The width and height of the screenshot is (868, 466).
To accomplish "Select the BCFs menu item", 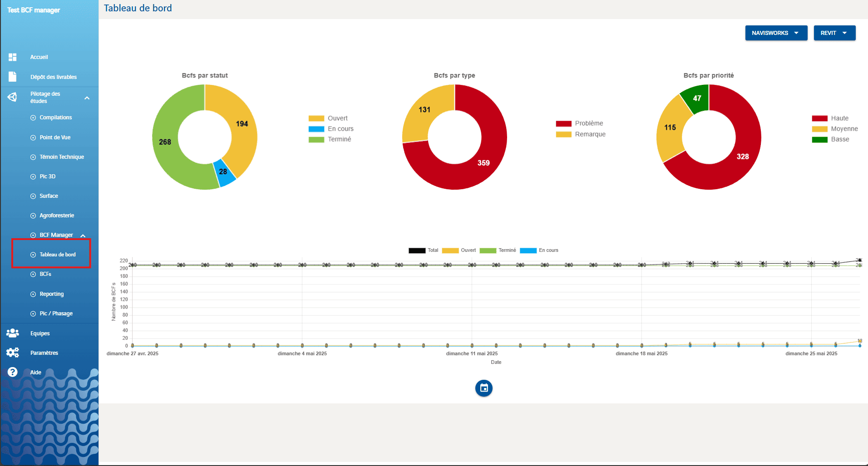I will pyautogui.click(x=45, y=274).
